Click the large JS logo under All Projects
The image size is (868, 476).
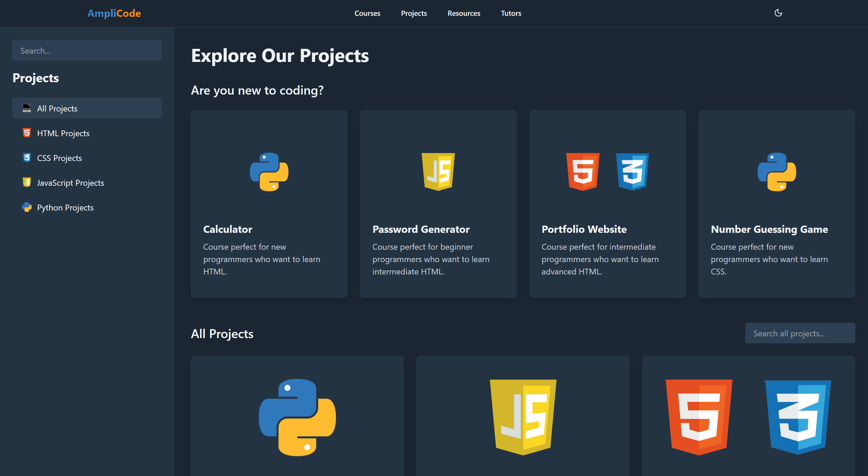coord(523,418)
